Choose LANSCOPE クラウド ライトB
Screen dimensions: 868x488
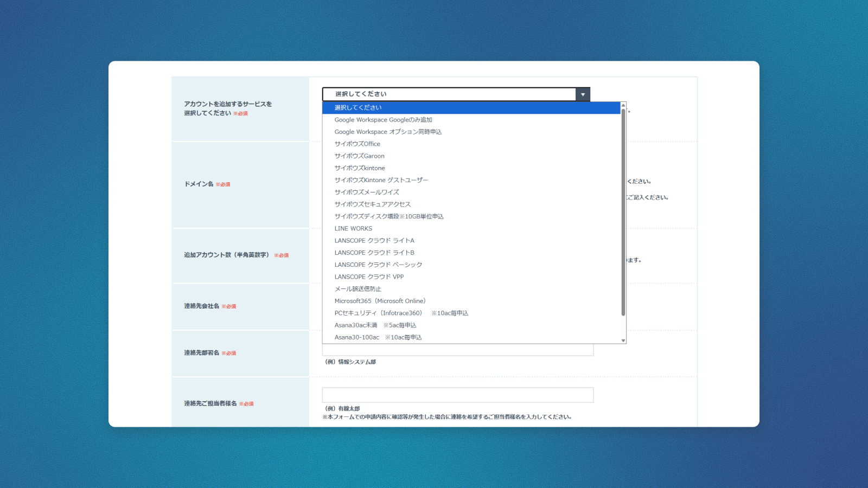click(x=471, y=253)
